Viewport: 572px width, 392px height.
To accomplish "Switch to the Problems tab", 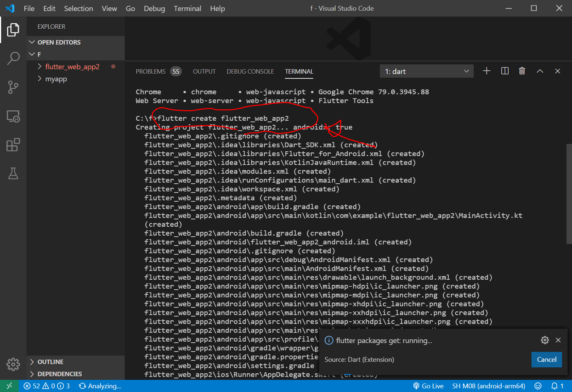I will 151,71.
